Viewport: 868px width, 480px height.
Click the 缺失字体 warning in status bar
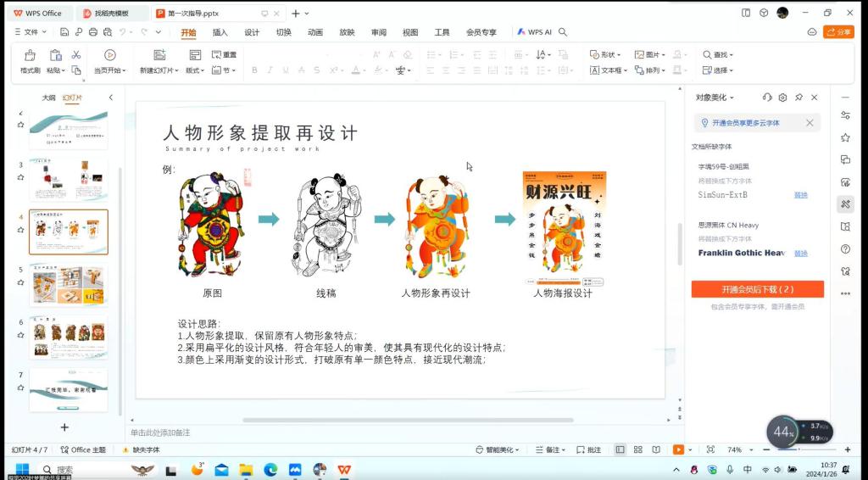pos(141,449)
